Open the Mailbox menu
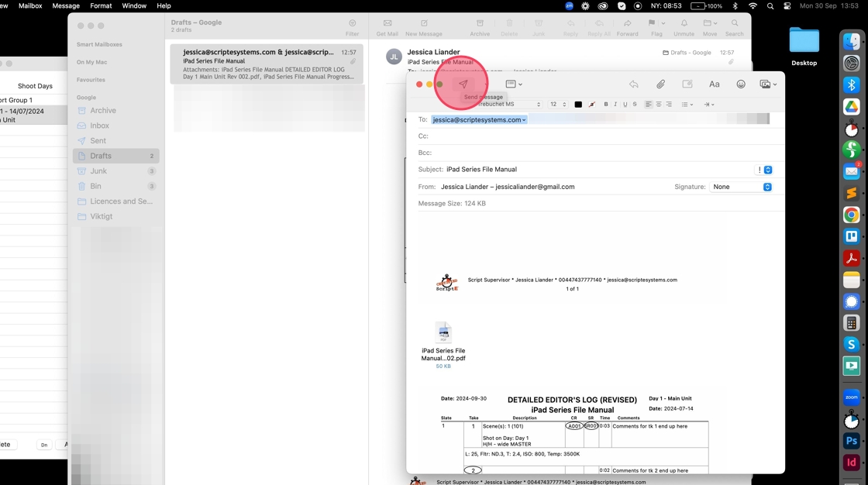Screen dimensions: 868x485 pyautogui.click(x=30, y=5)
